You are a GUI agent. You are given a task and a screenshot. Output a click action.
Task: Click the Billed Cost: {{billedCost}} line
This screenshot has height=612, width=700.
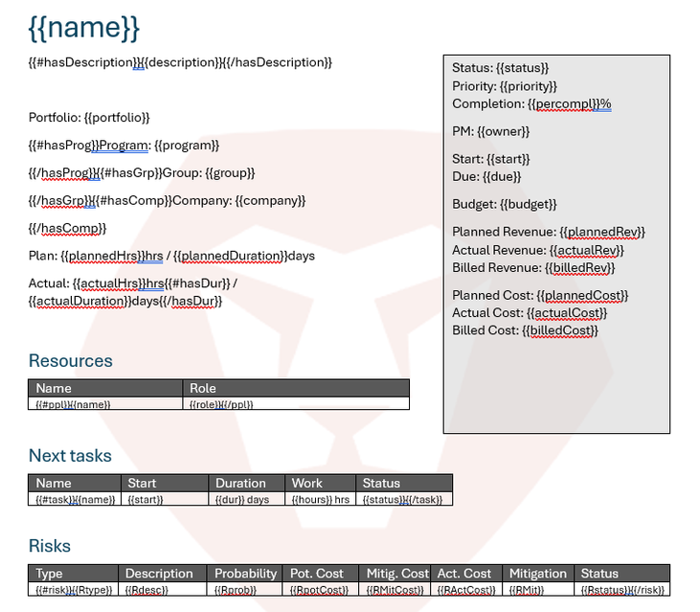(x=525, y=330)
